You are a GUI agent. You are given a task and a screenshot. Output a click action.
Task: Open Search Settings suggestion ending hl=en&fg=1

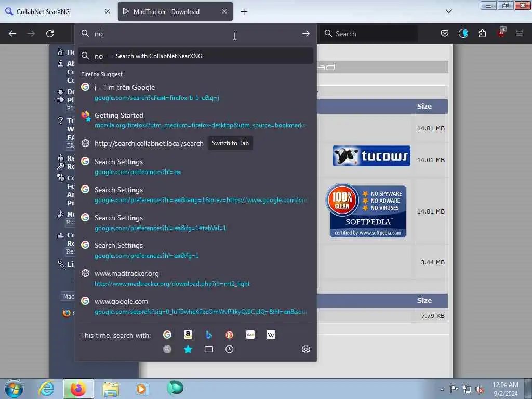195,250
